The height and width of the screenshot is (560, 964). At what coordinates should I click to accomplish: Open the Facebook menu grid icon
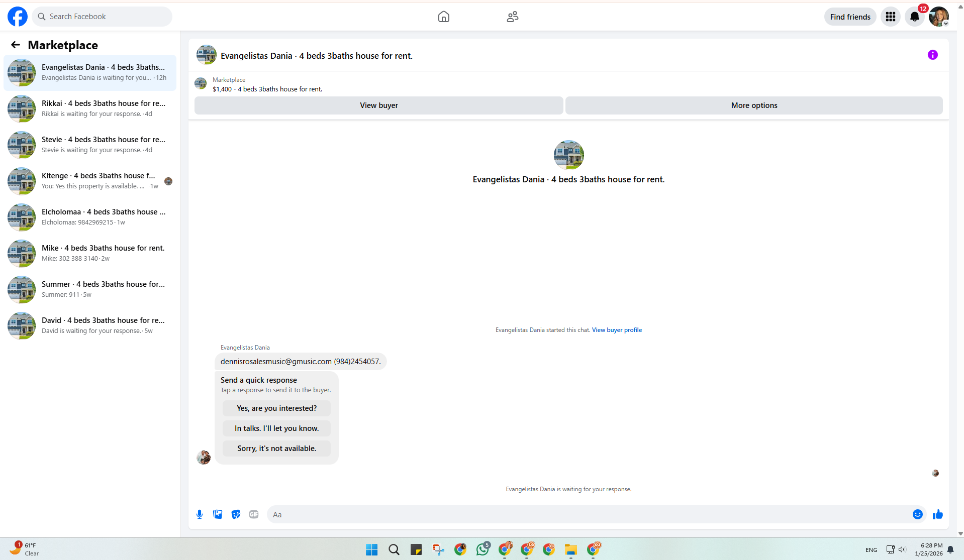pos(890,17)
